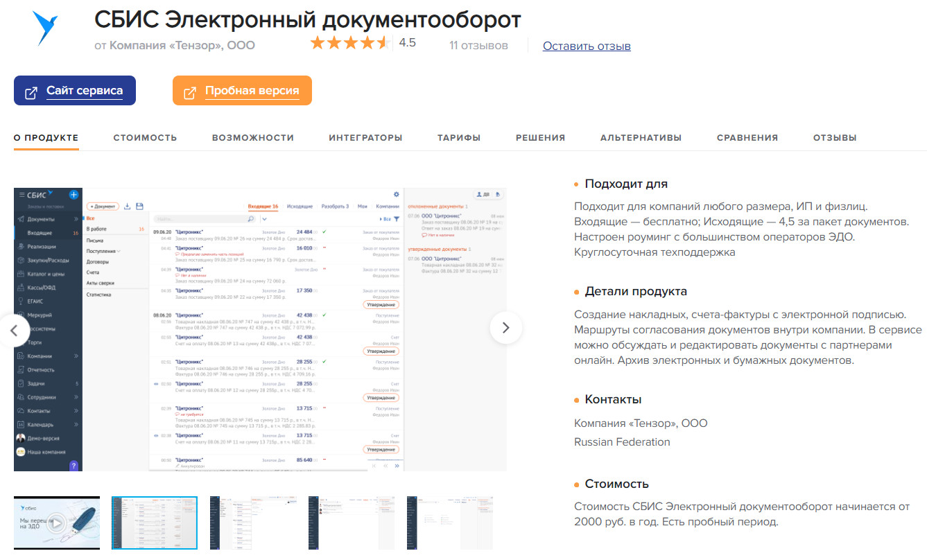Click the external-link icon on Пробная версия

click(x=190, y=92)
